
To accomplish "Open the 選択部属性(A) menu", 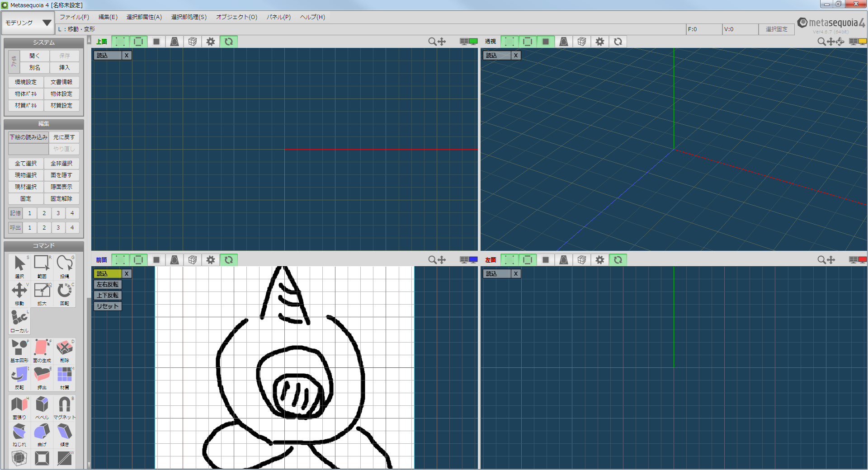I will [x=144, y=17].
